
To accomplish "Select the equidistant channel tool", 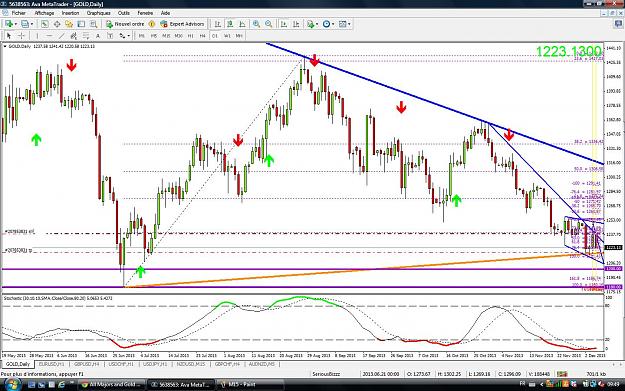I will (73, 36).
